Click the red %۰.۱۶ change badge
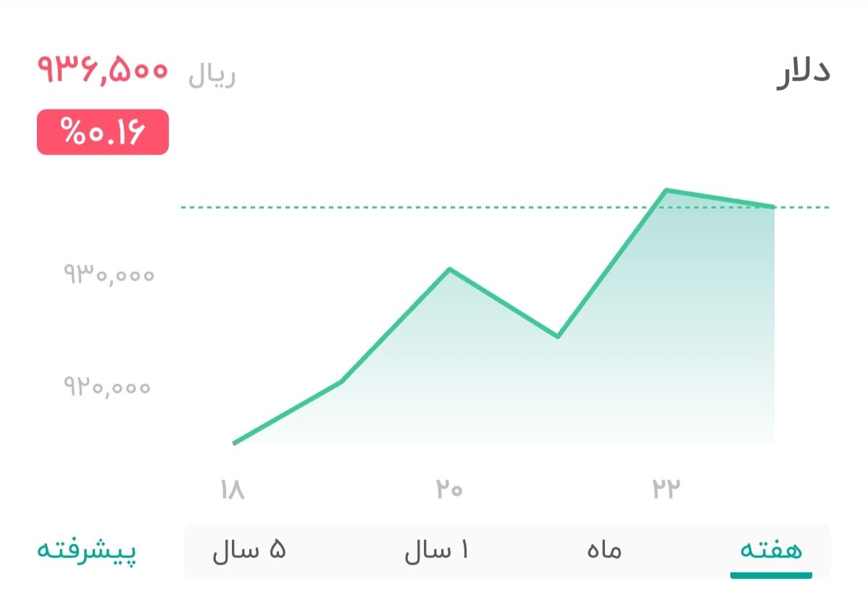 101,133
